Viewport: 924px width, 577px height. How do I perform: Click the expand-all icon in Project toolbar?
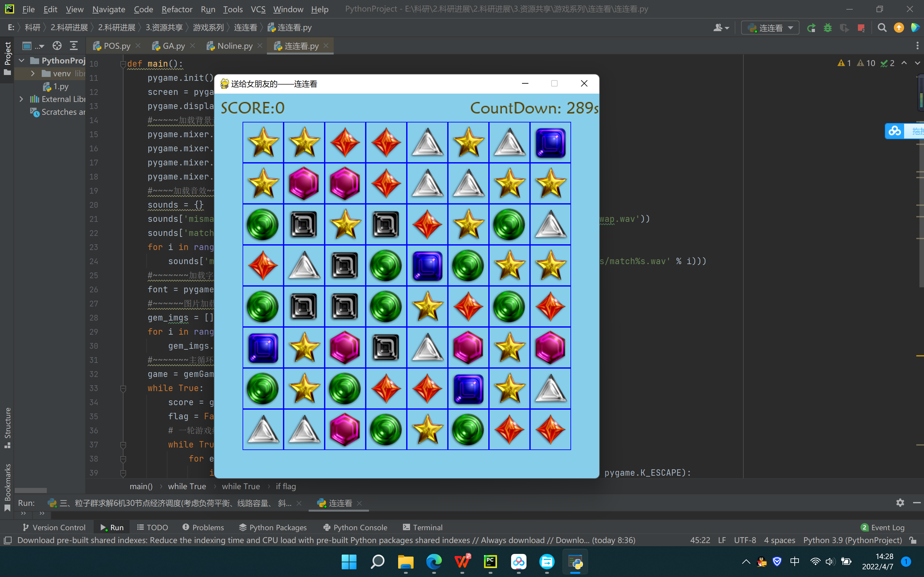pos(74,46)
